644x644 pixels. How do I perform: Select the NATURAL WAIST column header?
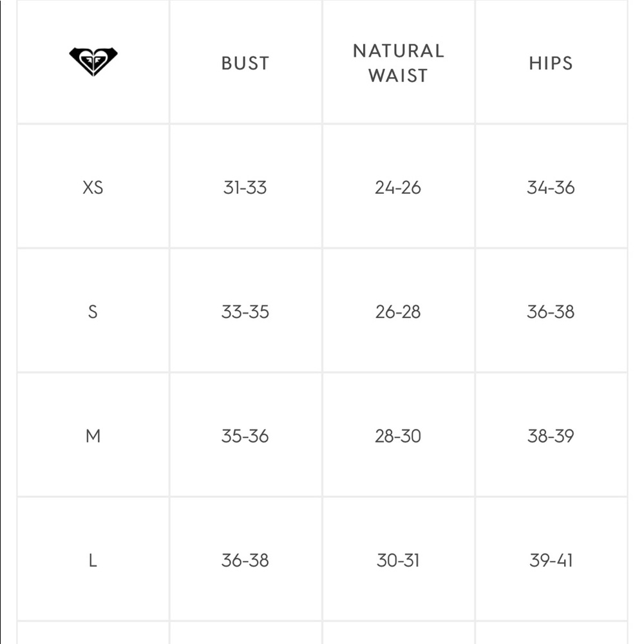tap(399, 63)
